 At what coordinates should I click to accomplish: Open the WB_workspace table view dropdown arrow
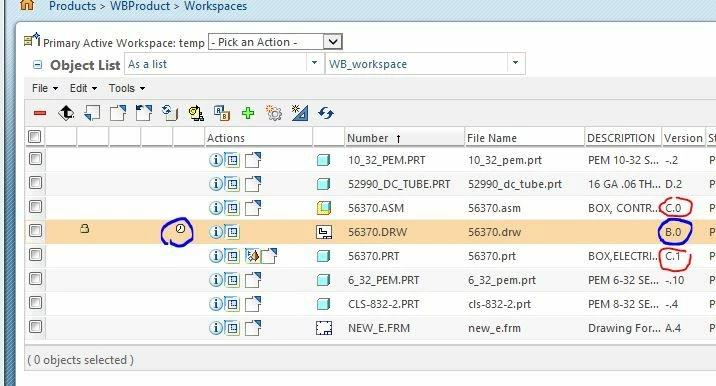pos(516,63)
